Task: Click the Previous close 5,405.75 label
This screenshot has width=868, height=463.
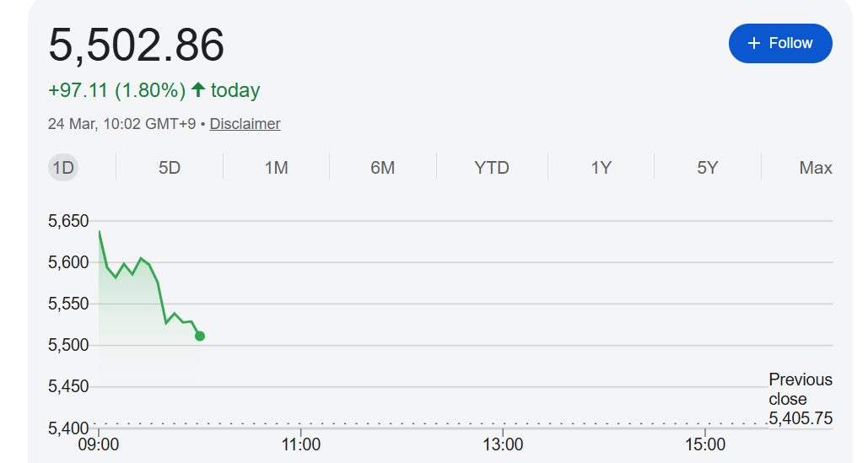Action: 800,399
